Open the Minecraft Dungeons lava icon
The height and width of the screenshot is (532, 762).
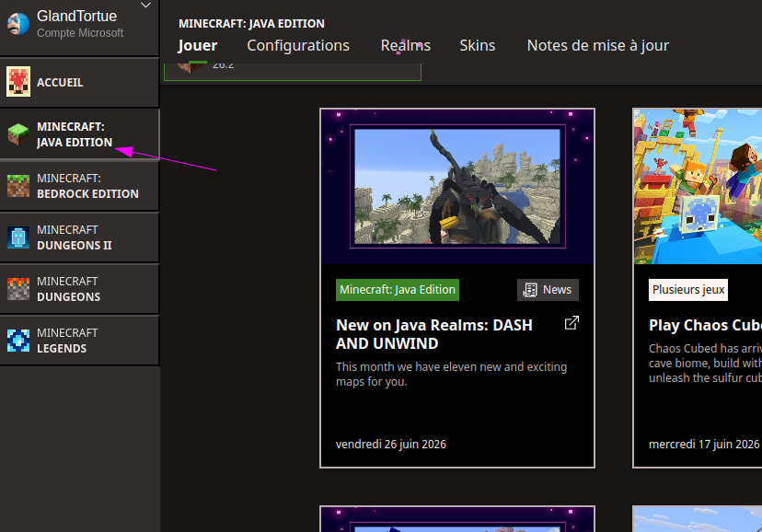point(18,289)
